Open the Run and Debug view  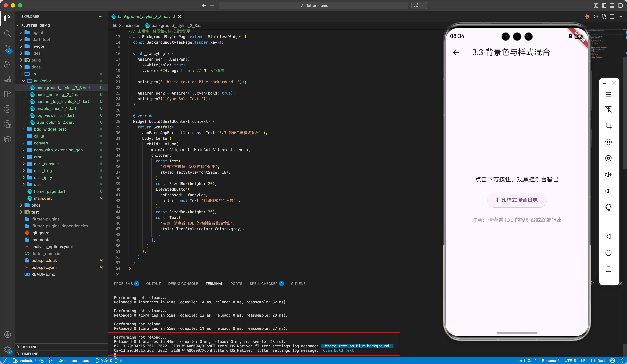pos(8,64)
